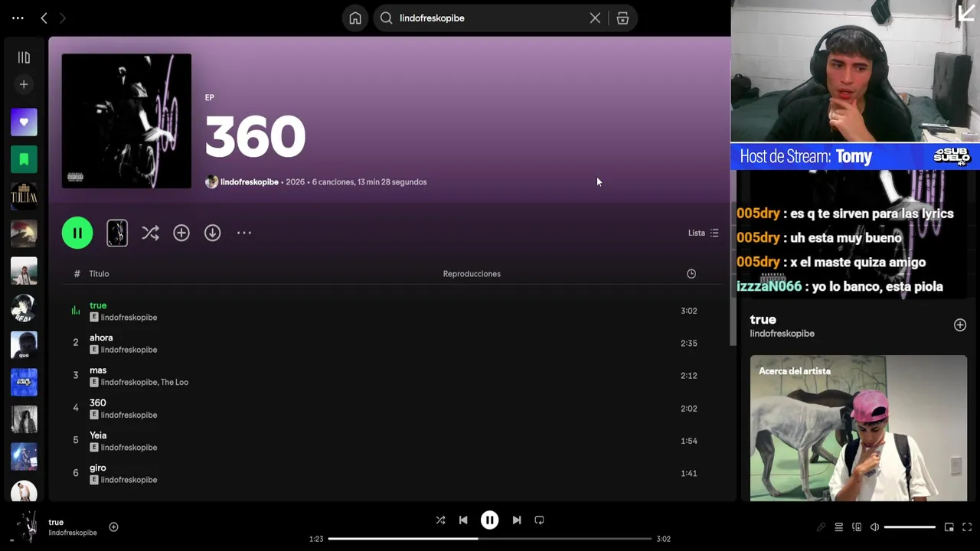Open the TULUM playlist in sidebar
Viewport: 980px width, 551px height.
coord(24,197)
